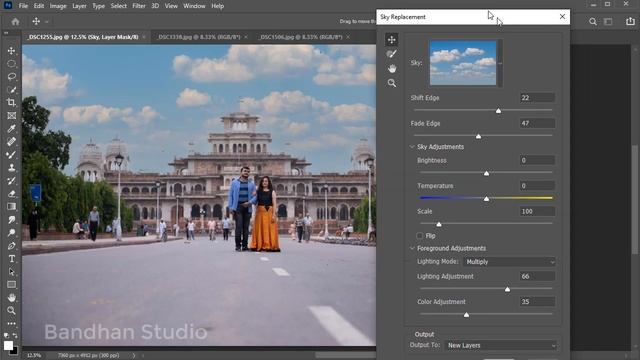Image resolution: width=640 pixels, height=360 pixels.
Task: Select the Path Selection tool
Action: [x=11, y=271]
